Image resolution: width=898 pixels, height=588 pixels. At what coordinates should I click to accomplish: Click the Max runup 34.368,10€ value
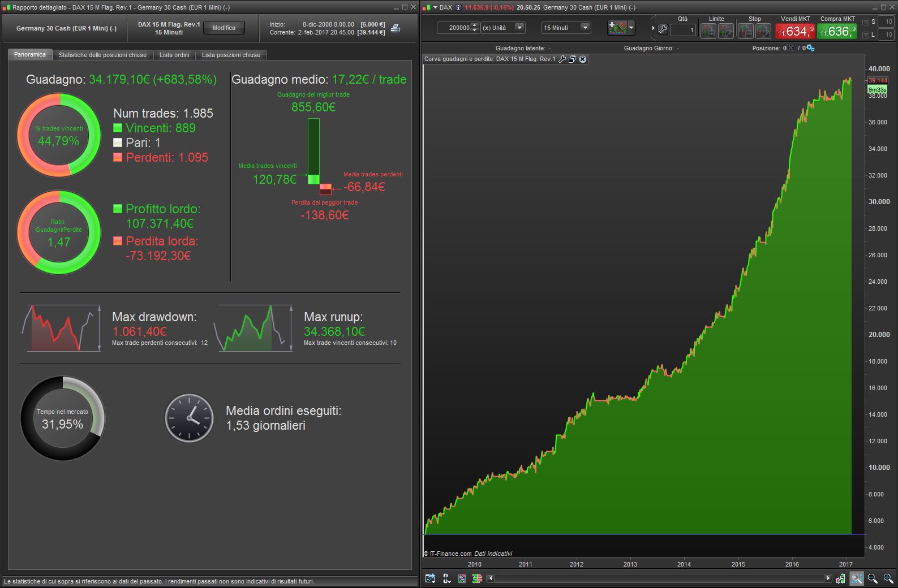[334, 331]
